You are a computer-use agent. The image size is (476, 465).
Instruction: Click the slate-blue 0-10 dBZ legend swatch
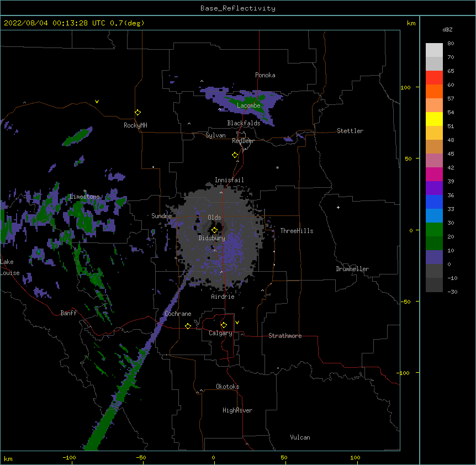click(434, 257)
